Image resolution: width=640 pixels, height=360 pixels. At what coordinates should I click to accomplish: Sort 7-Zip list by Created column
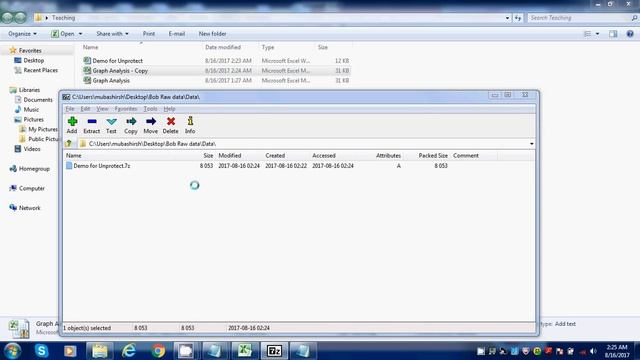[275, 156]
